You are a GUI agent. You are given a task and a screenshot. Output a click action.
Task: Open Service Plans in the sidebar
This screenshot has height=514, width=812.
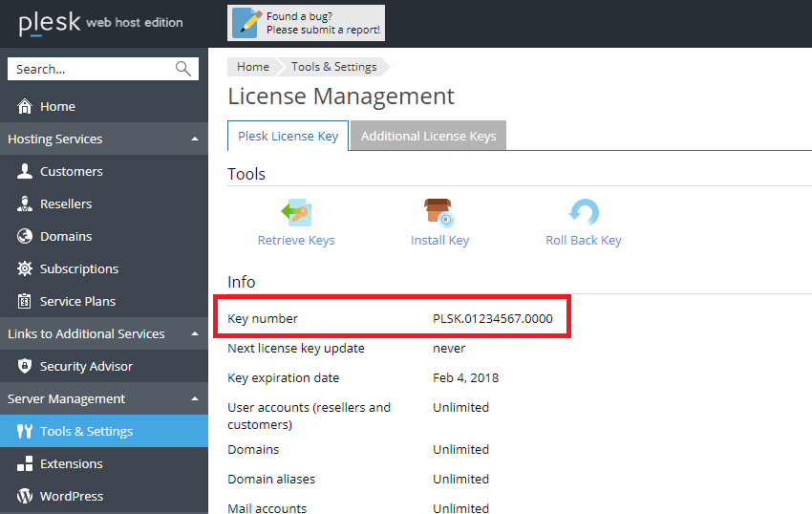tap(77, 302)
